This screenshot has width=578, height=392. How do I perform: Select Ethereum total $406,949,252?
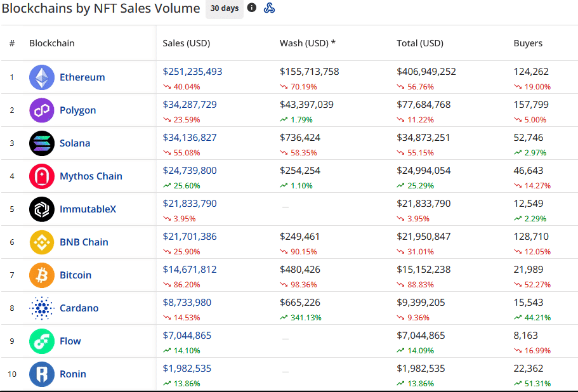tap(426, 72)
